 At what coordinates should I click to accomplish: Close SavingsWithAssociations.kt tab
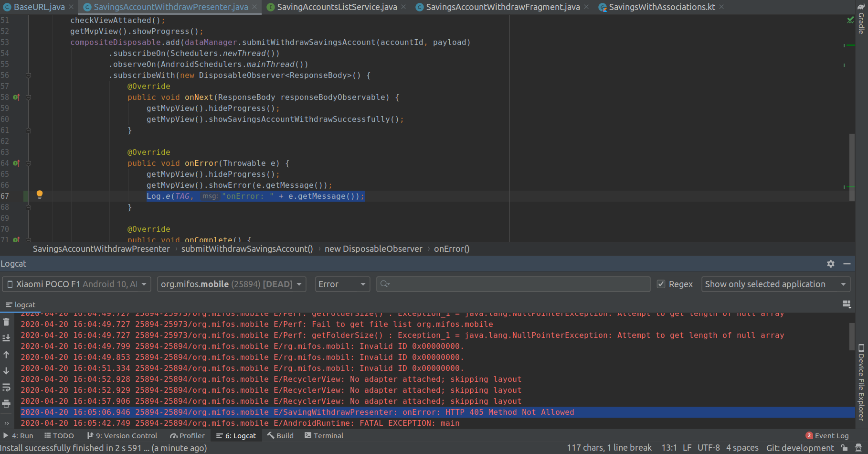tap(721, 7)
